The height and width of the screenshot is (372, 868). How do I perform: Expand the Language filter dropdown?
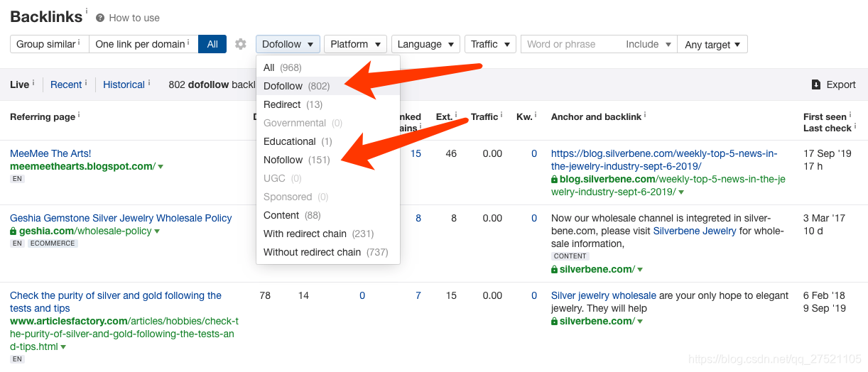[x=425, y=44]
